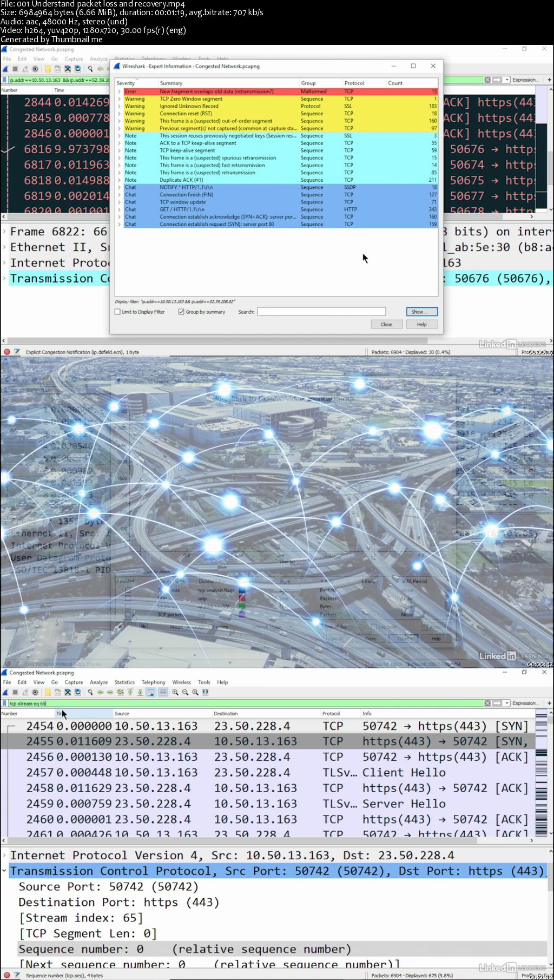Viewport: 554px width, 980px height.
Task: Sort by Severity column header
Action: (136, 83)
